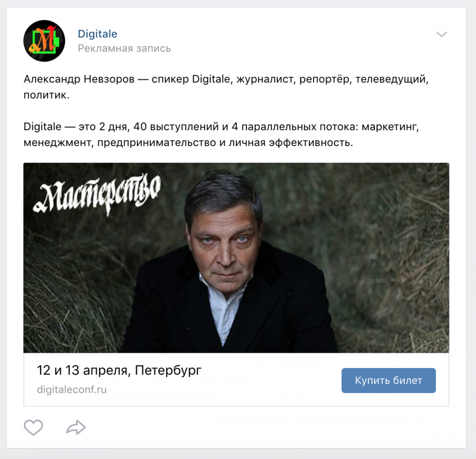This screenshot has width=476, height=459.
Task: Open the Digitale community avatar
Action: pyautogui.click(x=44, y=41)
